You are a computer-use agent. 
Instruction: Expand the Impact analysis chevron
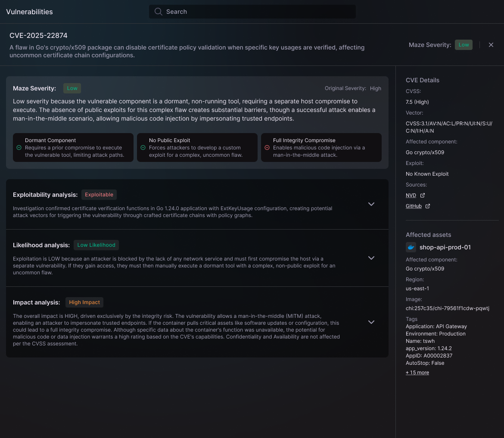(x=371, y=322)
